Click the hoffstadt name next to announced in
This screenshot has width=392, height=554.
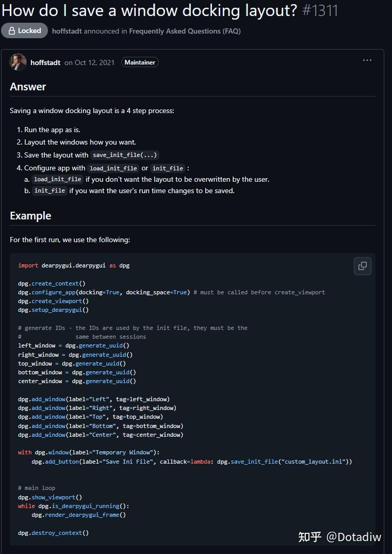tap(68, 31)
